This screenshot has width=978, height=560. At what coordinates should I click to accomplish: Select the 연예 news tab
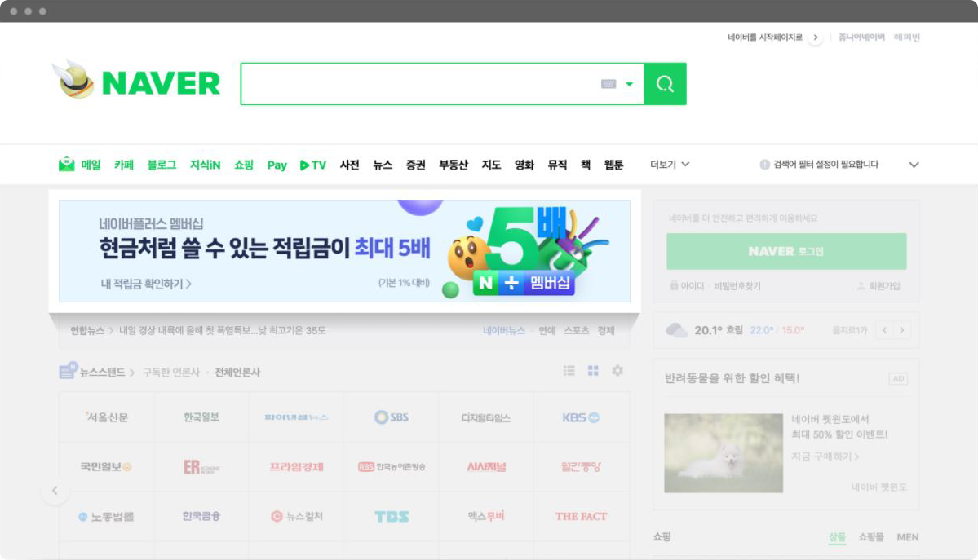(547, 330)
